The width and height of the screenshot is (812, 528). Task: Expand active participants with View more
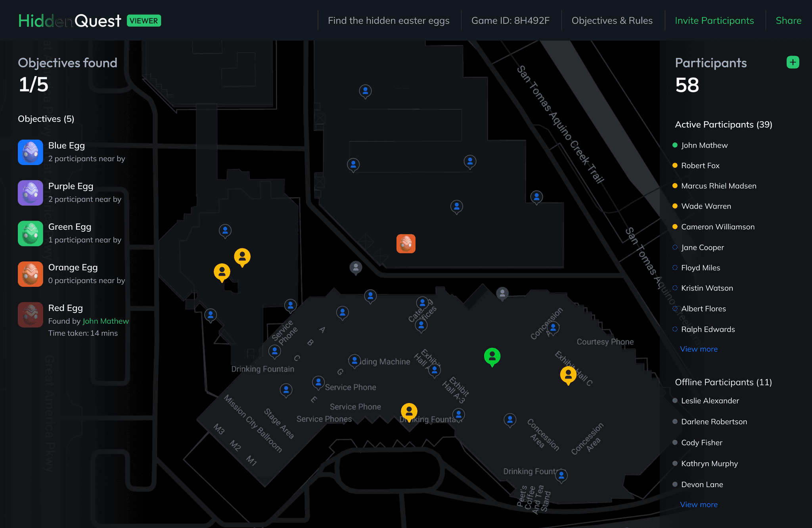(699, 349)
